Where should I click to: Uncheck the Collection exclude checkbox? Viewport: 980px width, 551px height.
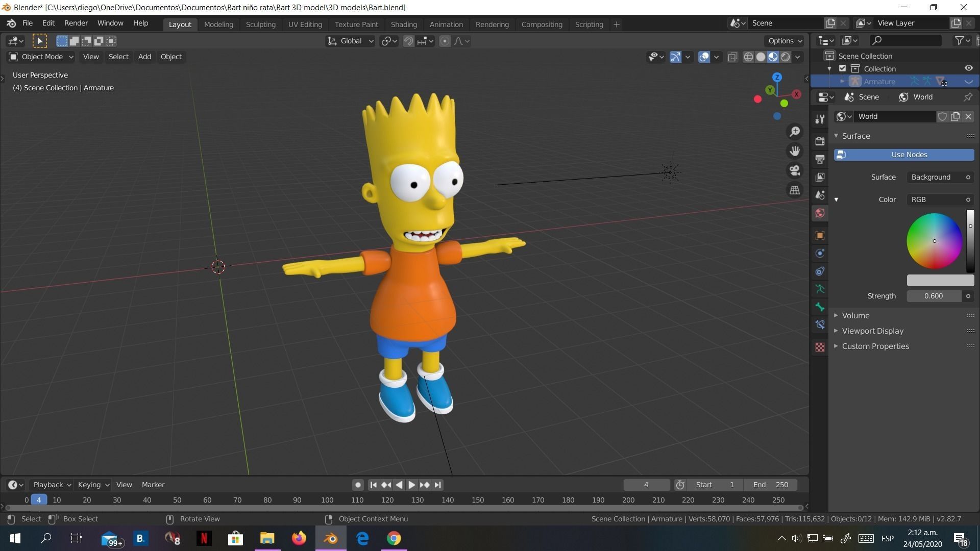click(843, 68)
